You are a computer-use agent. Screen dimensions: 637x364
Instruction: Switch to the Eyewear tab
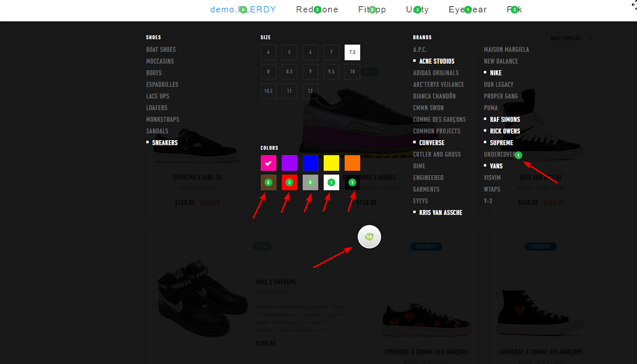pyautogui.click(x=468, y=9)
